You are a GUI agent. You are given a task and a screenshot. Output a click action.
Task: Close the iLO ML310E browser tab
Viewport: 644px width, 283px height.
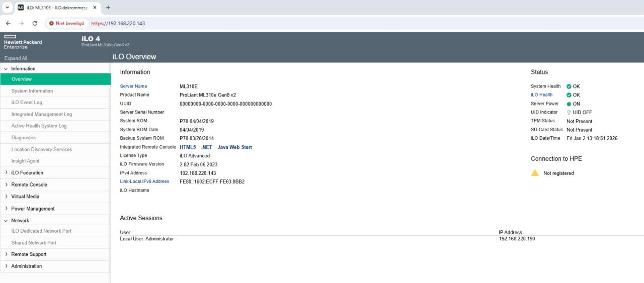95,8
